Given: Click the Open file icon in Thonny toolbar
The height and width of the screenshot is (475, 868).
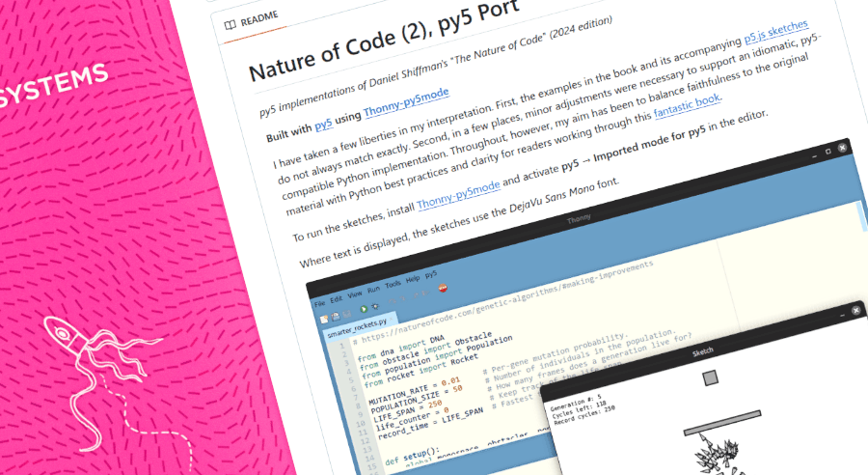Looking at the screenshot, I should (336, 317).
